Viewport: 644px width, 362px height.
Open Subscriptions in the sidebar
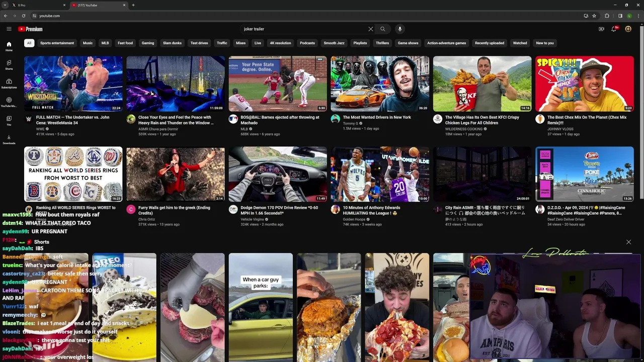pyautogui.click(x=9, y=83)
